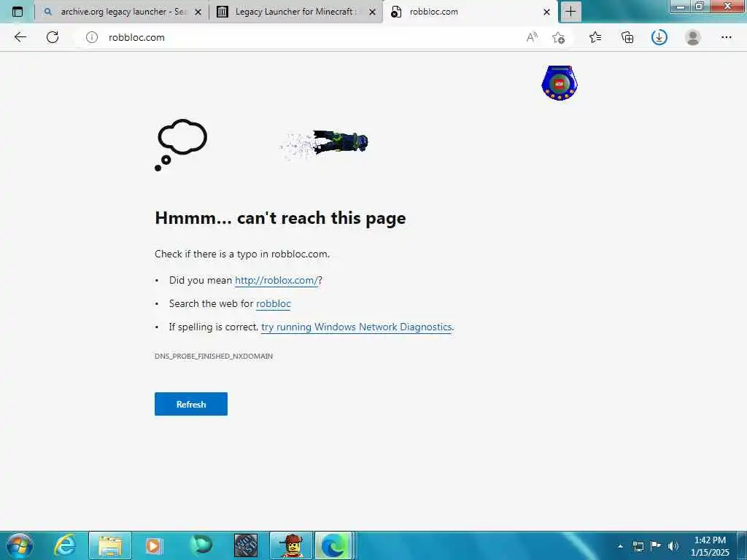
Task: Add this page to favorites
Action: (558, 37)
